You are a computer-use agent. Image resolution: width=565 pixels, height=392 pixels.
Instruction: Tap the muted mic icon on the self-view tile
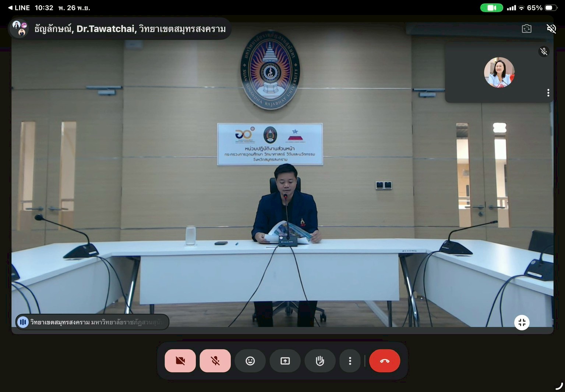tap(544, 51)
